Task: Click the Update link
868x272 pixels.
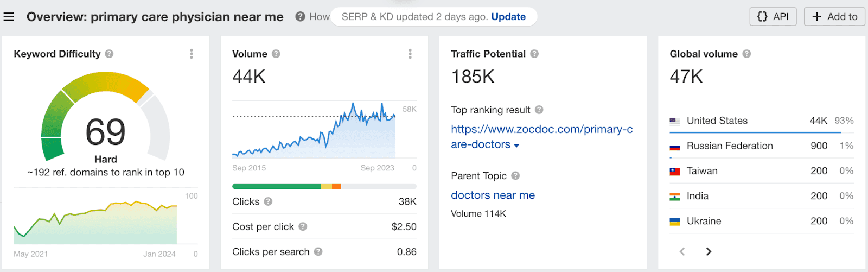Action: 508,17
